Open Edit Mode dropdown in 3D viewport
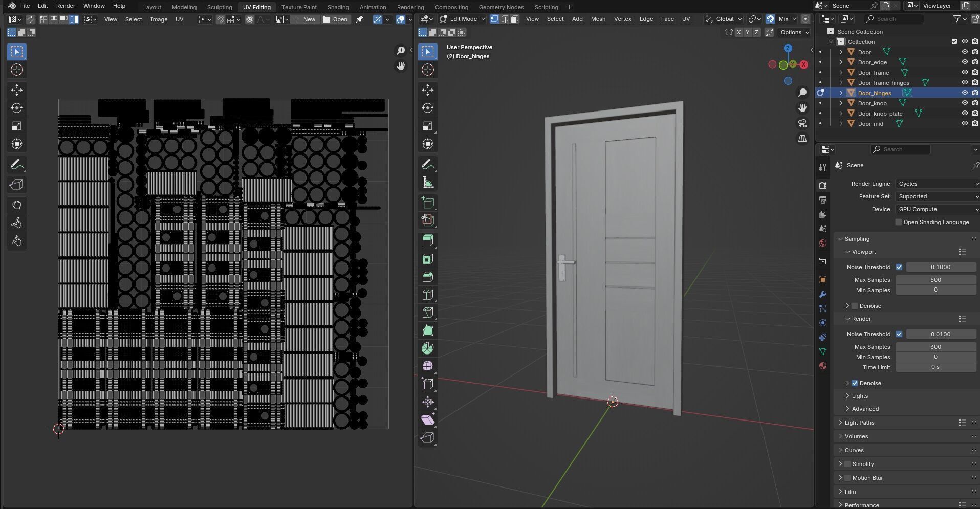Screen dimensions: 980x509 [462, 19]
